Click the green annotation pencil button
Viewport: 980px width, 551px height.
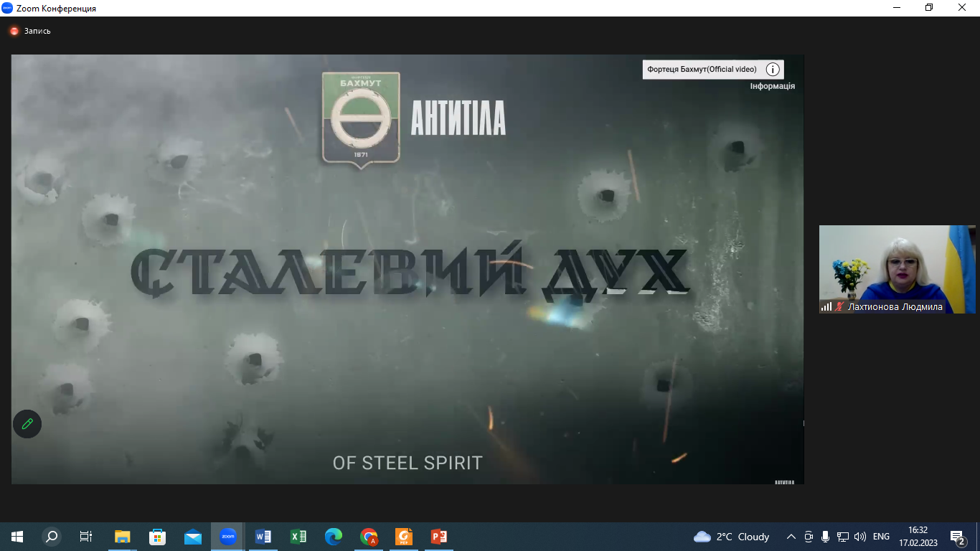[27, 424]
